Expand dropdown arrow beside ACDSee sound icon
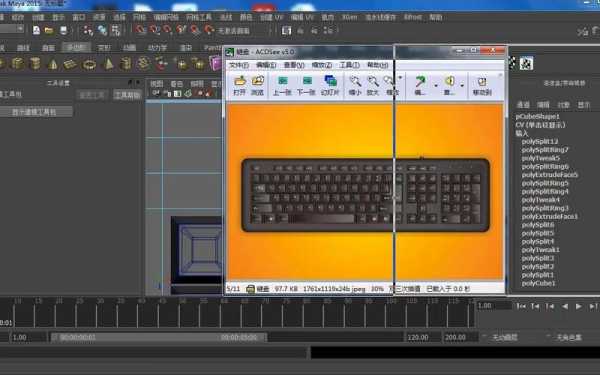600x375 pixels. (462, 85)
